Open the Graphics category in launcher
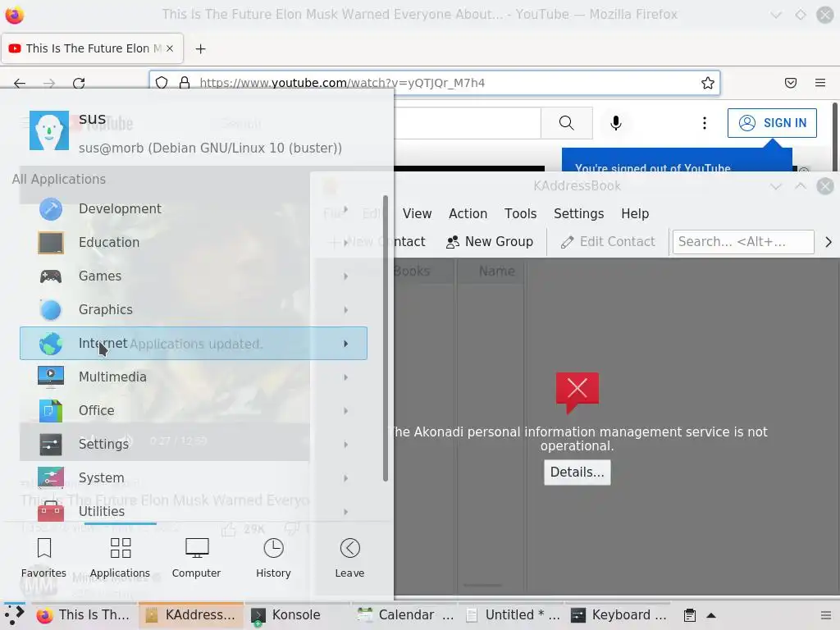 (x=193, y=309)
